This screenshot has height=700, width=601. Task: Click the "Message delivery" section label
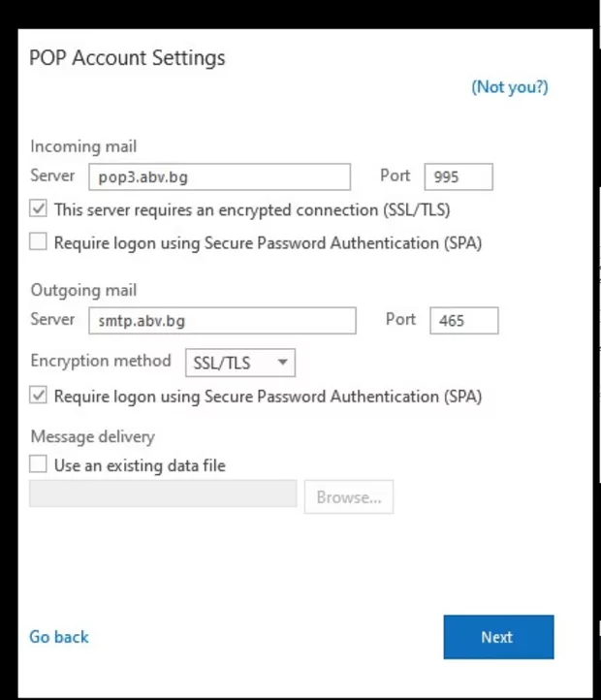[x=92, y=436]
